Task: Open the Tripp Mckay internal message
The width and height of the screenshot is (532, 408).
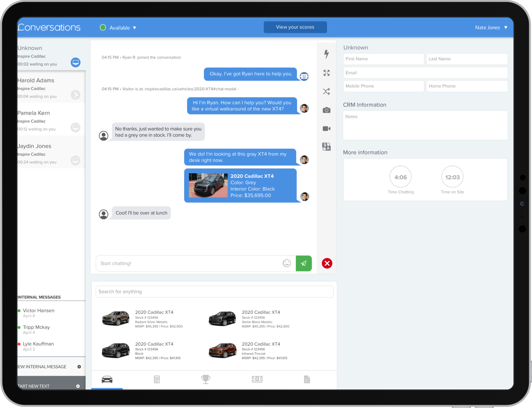Action: (51, 329)
